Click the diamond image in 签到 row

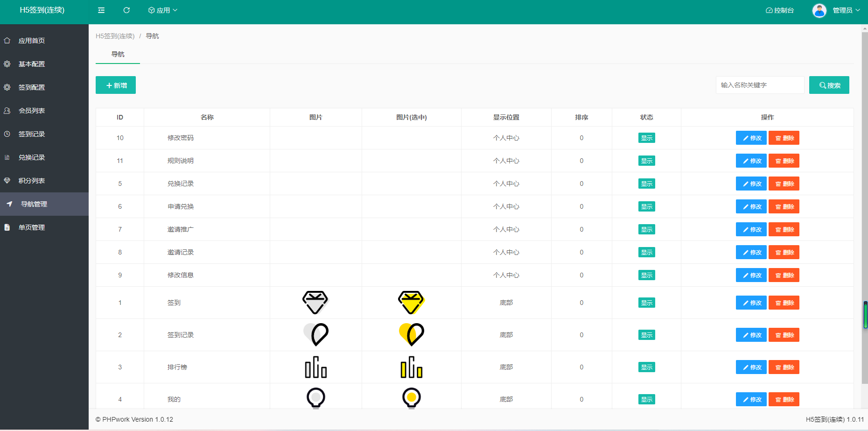click(x=316, y=303)
